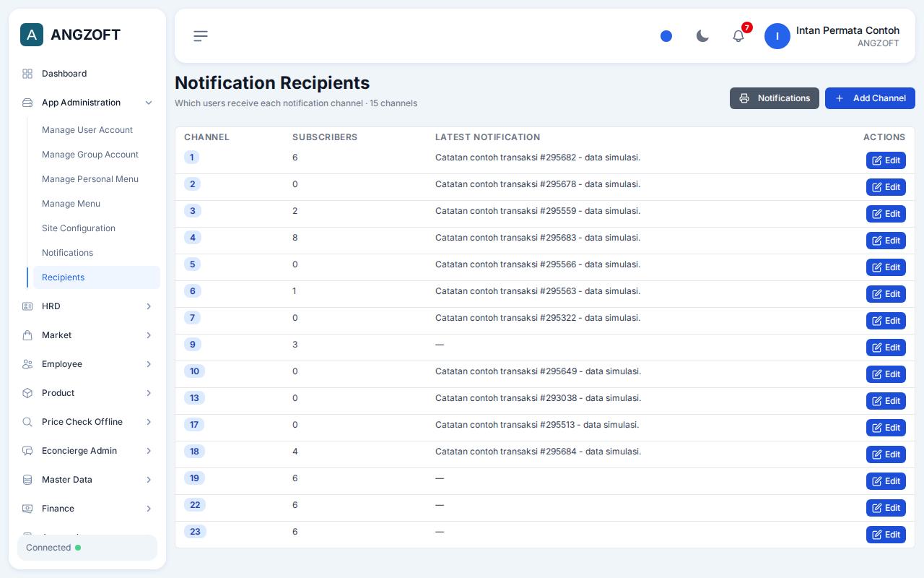
Task: Click the Market bag icon
Action: 27,335
